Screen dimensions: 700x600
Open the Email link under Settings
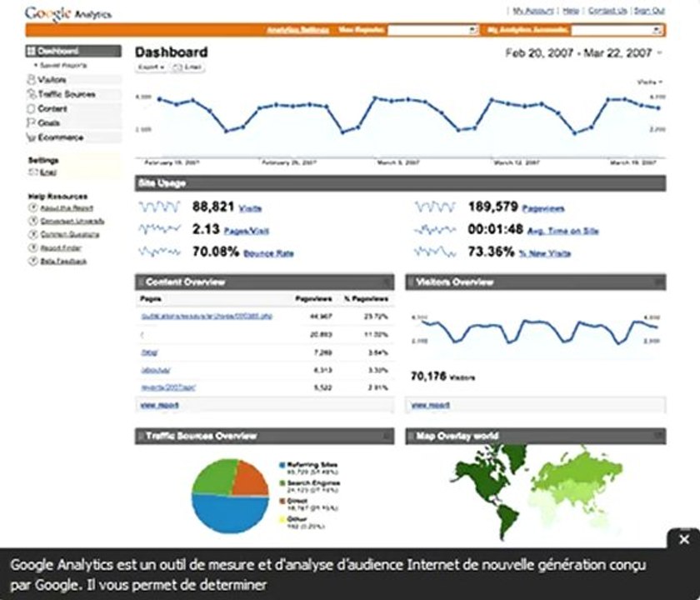click(x=48, y=172)
